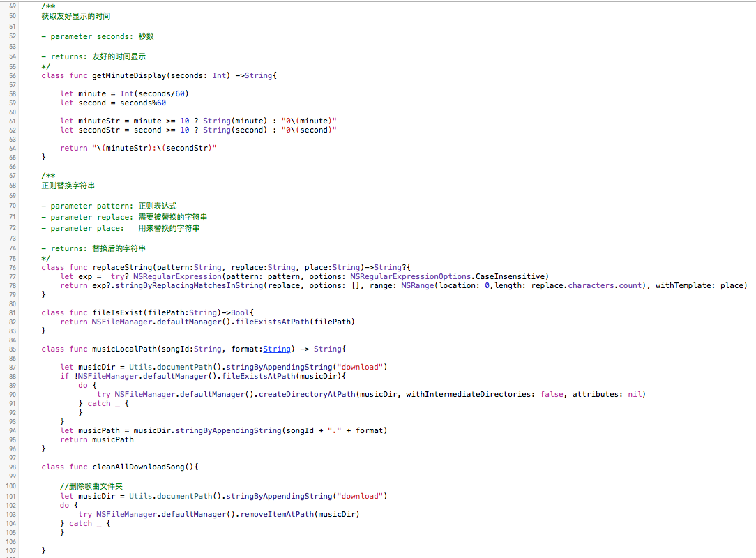Click the cleanAllDownloadSong function name

pos(138,467)
